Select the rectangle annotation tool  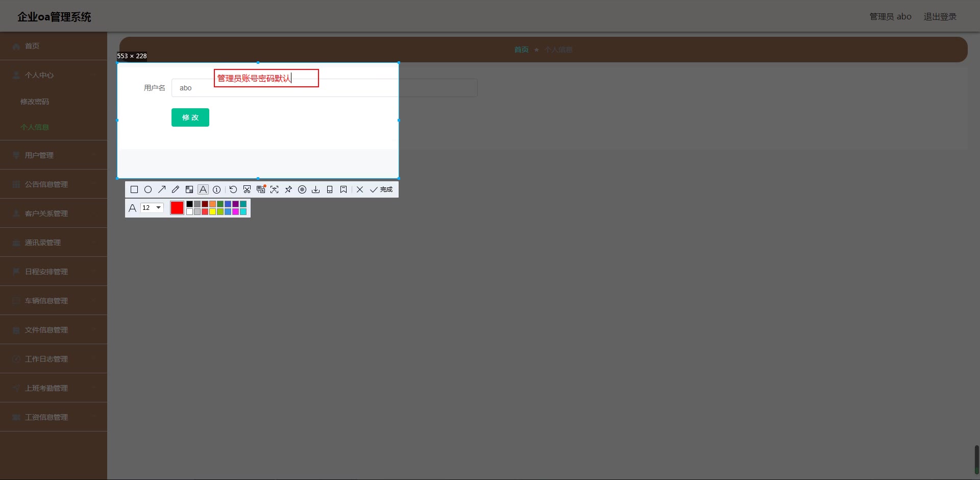134,189
